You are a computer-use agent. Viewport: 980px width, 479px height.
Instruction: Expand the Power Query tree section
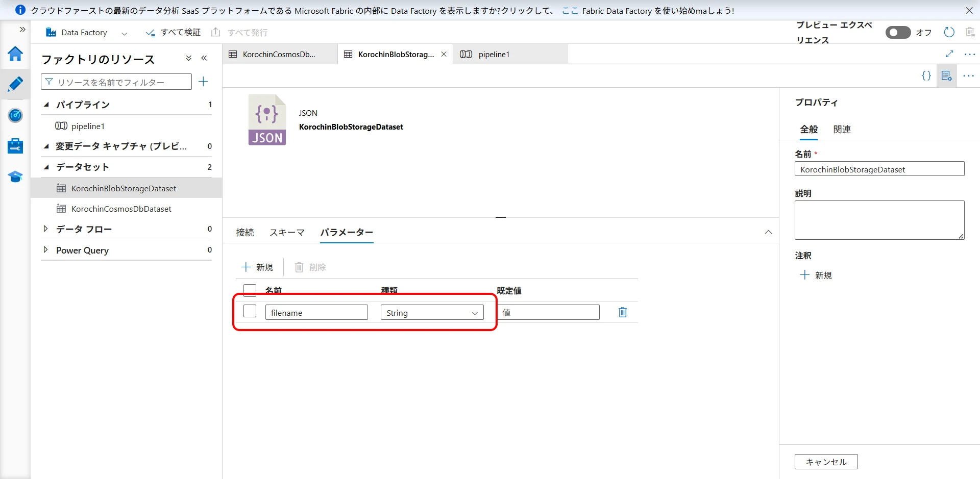pyautogui.click(x=46, y=250)
